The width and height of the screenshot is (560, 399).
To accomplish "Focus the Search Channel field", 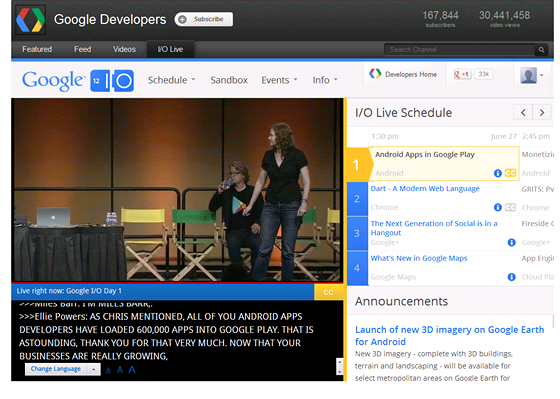I will [x=459, y=50].
